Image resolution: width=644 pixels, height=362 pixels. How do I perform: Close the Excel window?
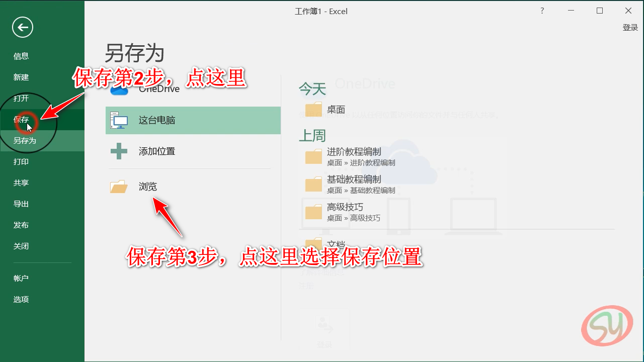point(628,11)
